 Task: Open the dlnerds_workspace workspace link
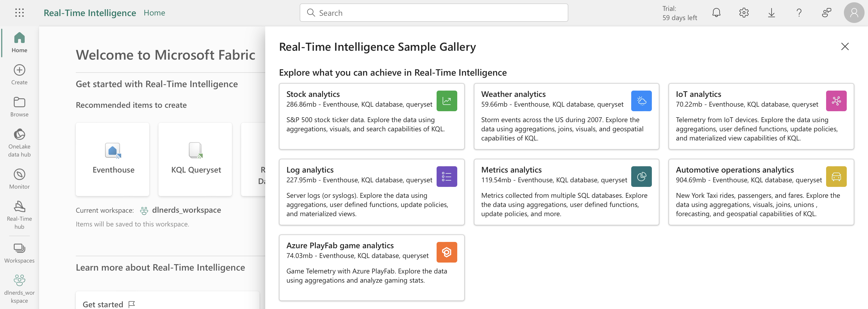point(186,210)
